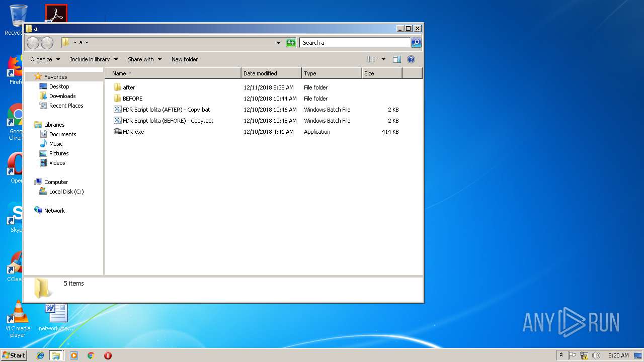Click the Action Center flag tray icon

[573, 355]
